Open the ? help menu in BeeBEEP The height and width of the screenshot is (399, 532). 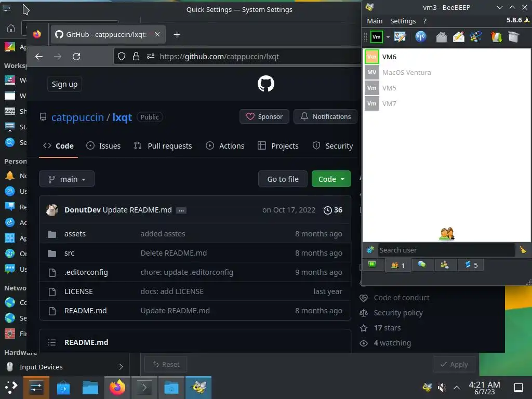pyautogui.click(x=425, y=21)
